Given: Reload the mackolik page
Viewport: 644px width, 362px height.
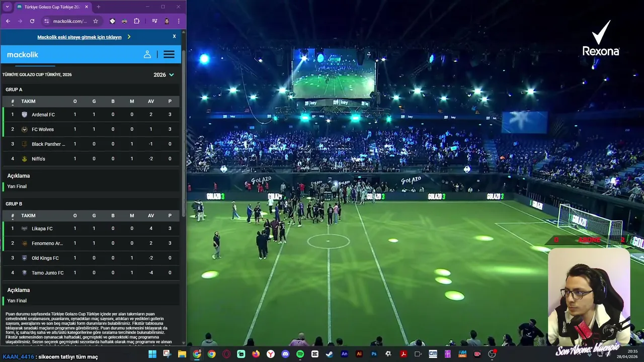Looking at the screenshot, I should [x=32, y=21].
